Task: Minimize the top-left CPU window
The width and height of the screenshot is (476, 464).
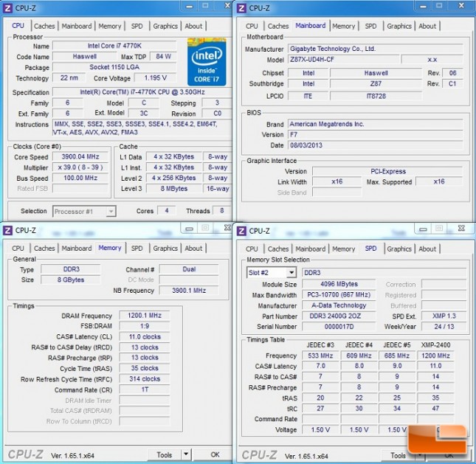Action: click(190, 6)
